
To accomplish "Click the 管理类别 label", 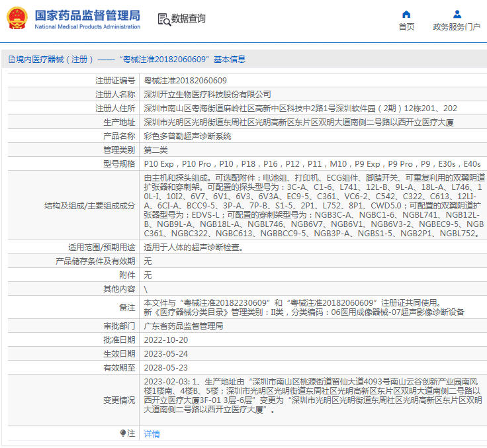I will click(119, 150).
